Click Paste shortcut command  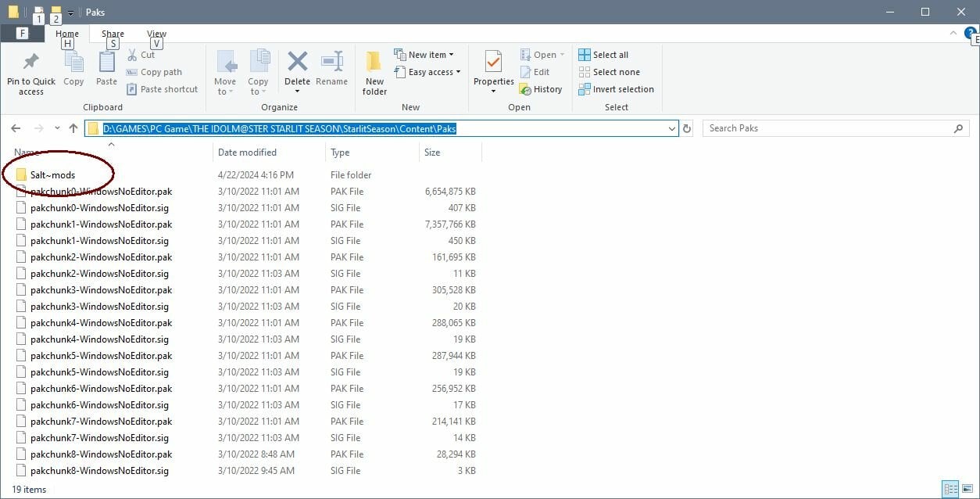tap(163, 89)
